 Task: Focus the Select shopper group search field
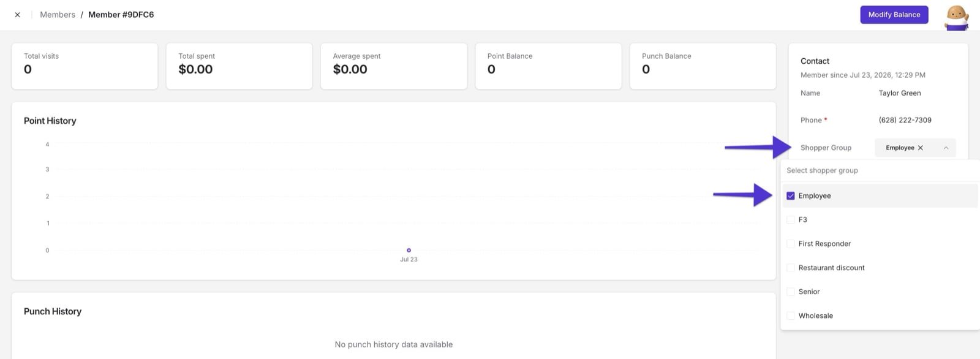pyautogui.click(x=880, y=170)
